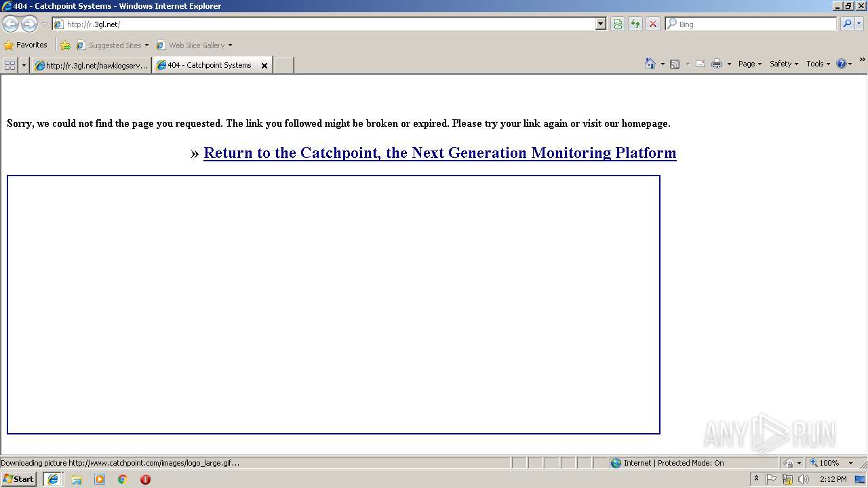Open the search provider dropdown arrow
This screenshot has width=868, height=488.
[x=859, y=24]
